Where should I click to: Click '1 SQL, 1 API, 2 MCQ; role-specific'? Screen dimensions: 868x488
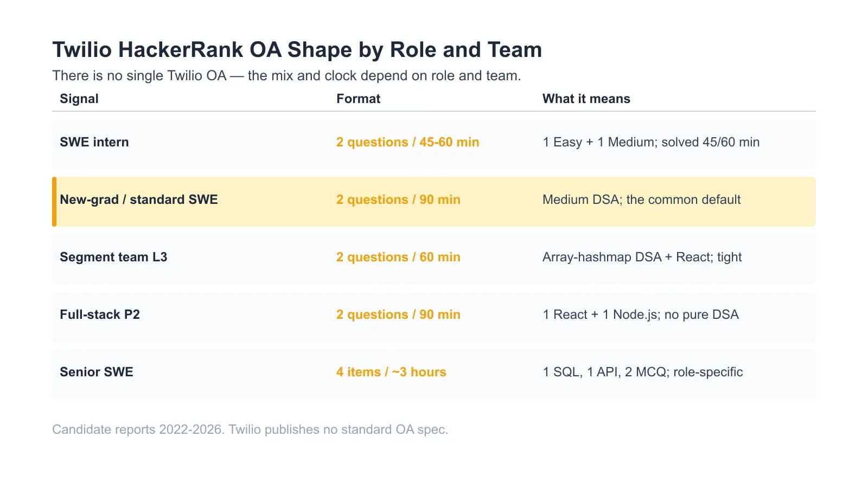click(x=643, y=372)
